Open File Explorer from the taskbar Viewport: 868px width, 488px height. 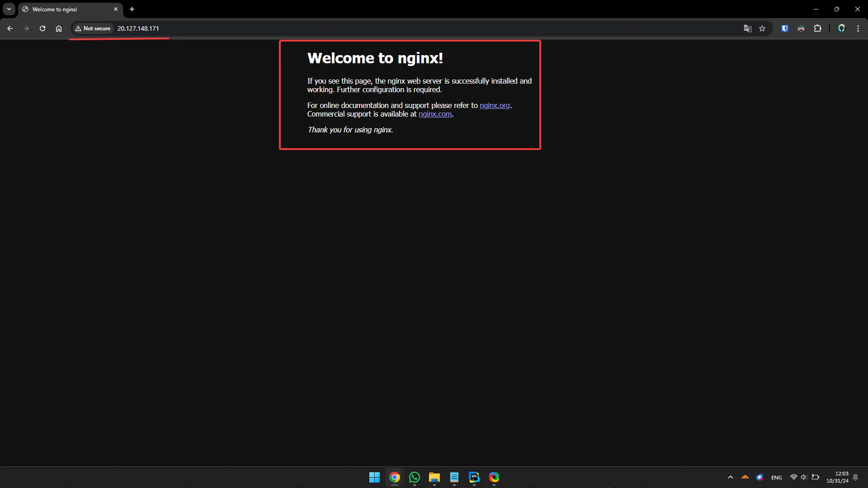coord(434,477)
